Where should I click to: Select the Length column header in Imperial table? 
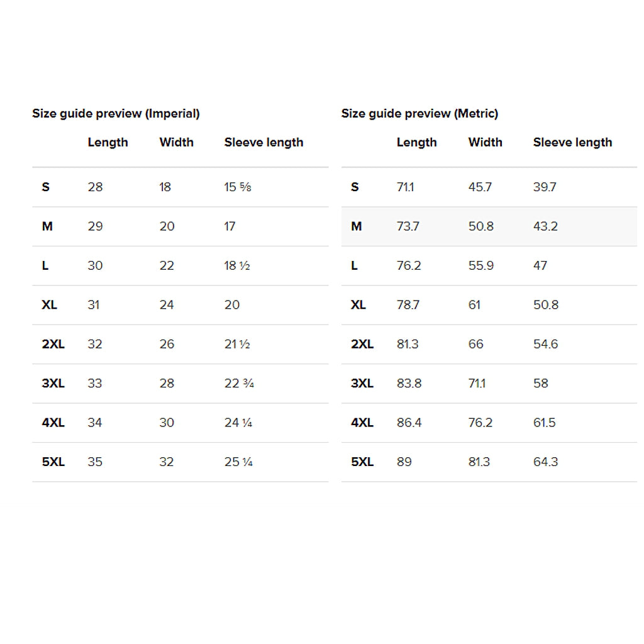coord(108,143)
